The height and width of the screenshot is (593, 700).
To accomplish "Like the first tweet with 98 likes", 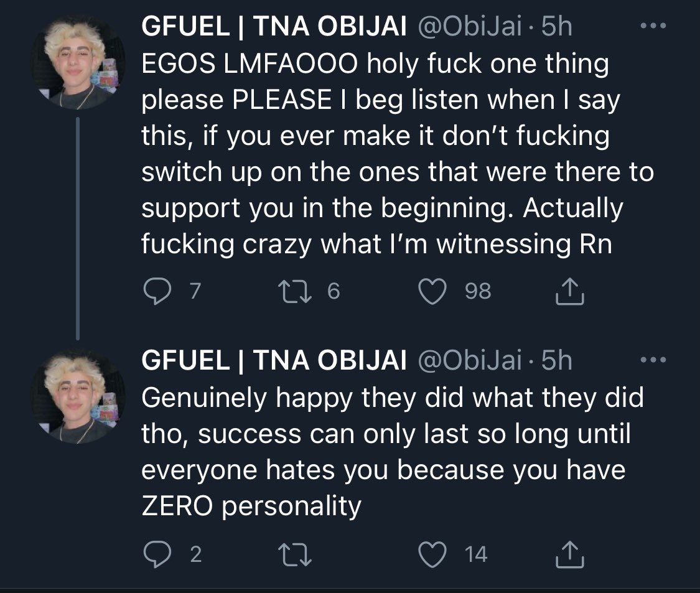I will tap(434, 292).
